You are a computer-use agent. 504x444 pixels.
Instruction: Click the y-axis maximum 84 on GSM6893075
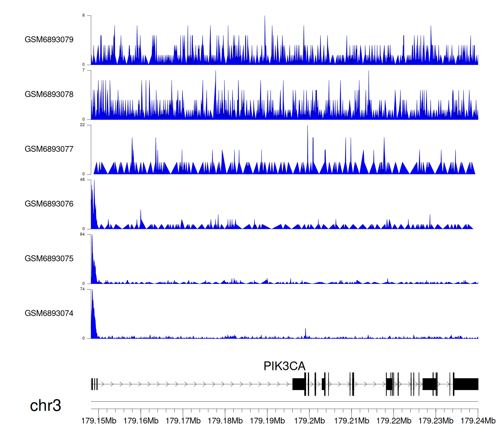tap(82, 234)
